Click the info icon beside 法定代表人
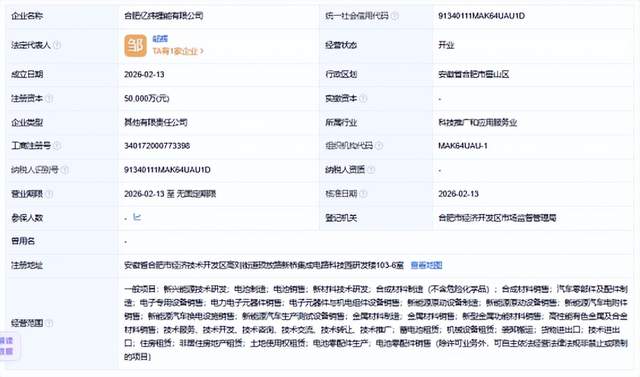Image resolution: width=640 pixels, height=377 pixels. [57, 45]
